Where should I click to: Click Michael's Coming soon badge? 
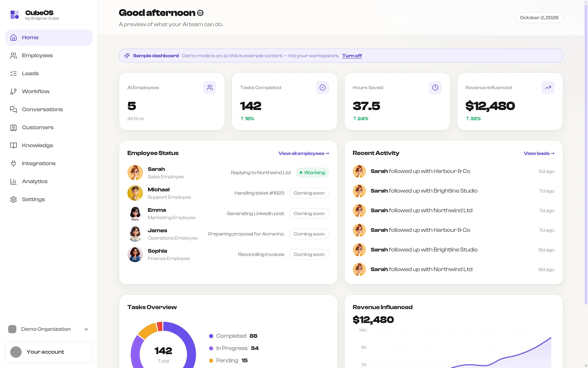coord(309,193)
